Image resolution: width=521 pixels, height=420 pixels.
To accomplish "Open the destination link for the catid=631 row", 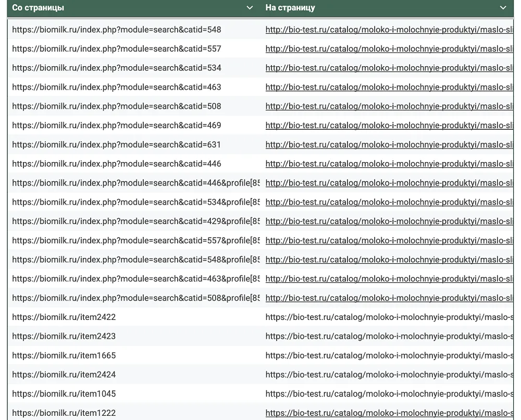I will point(389,145).
